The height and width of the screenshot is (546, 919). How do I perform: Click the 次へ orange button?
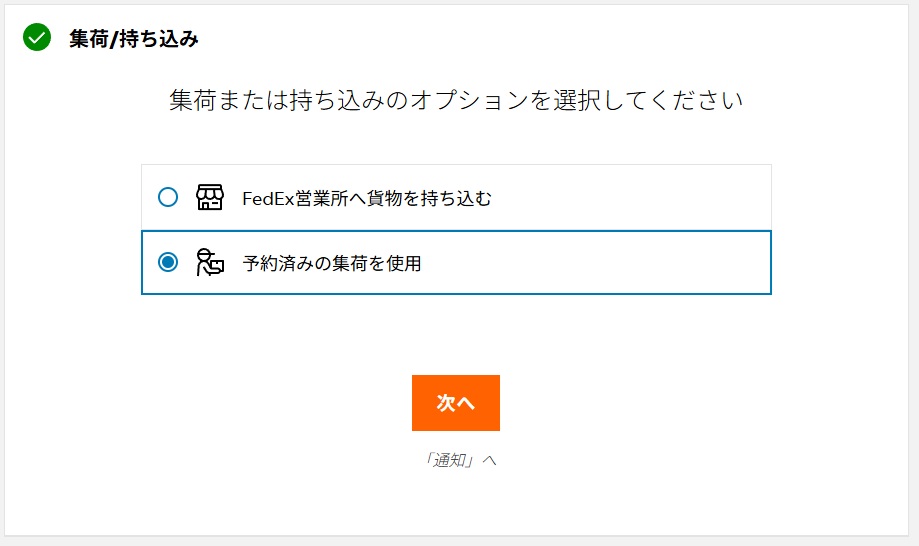[x=455, y=402]
